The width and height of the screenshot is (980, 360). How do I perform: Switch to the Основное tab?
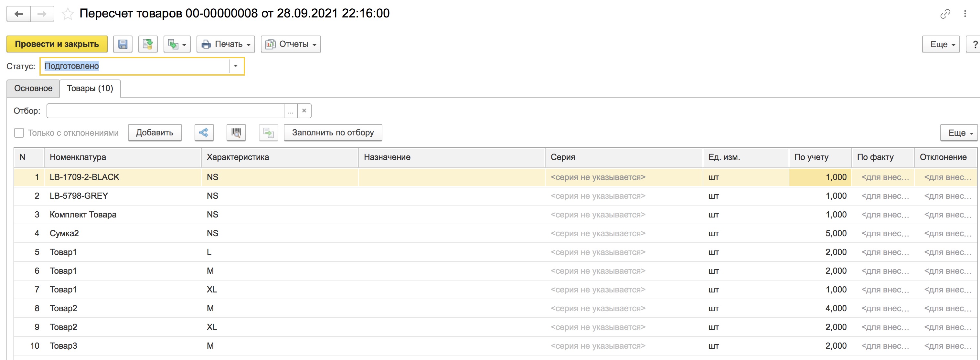coord(34,88)
